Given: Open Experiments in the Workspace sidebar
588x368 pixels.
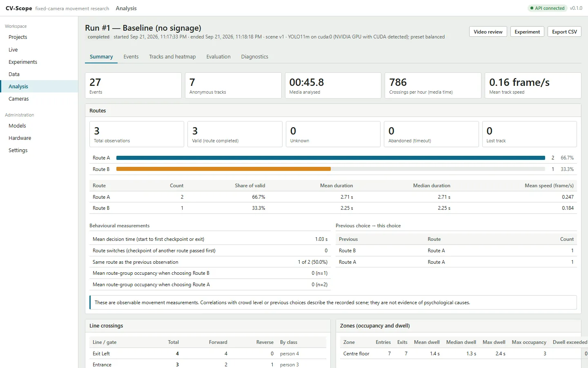Looking at the screenshot, I should 39,62.
